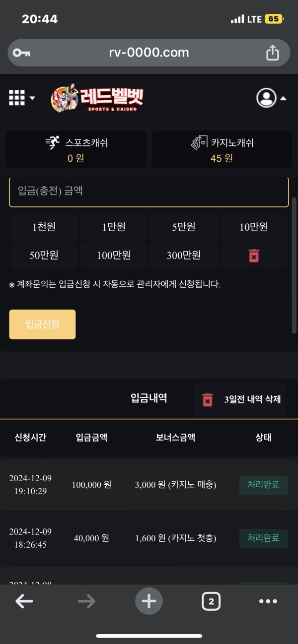
Task: Select the 100만원 amount preset
Action: (x=114, y=256)
